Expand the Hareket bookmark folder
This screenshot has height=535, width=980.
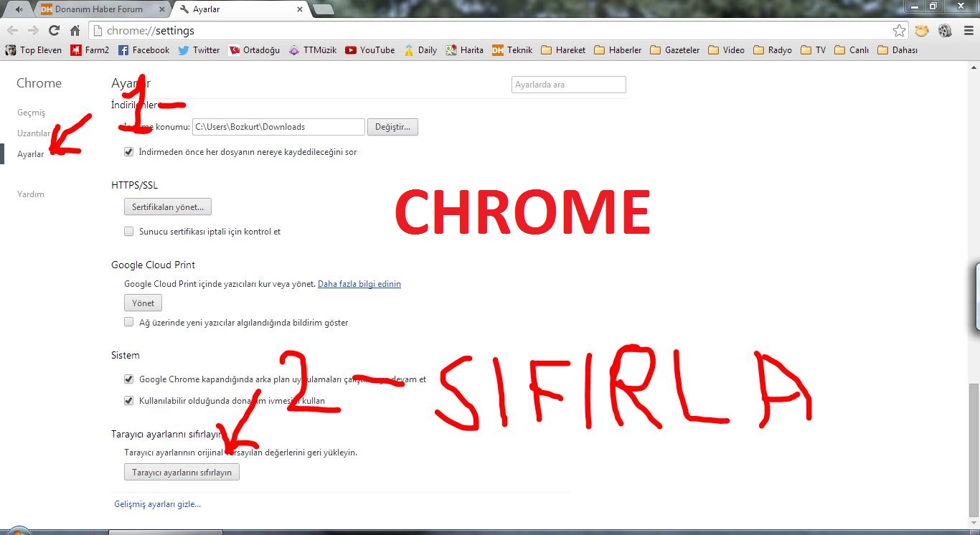[563, 50]
